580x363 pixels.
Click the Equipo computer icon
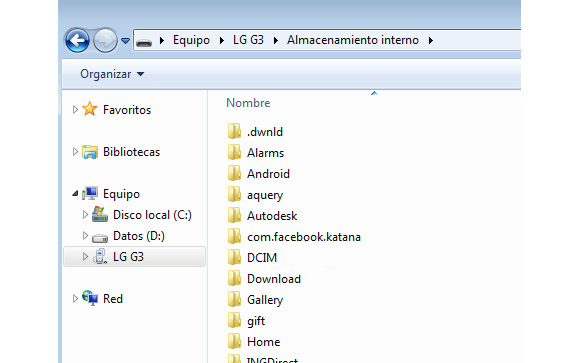click(90, 193)
